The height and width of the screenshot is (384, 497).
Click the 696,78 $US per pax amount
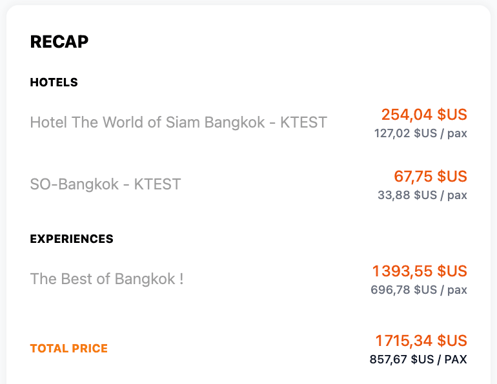(419, 290)
